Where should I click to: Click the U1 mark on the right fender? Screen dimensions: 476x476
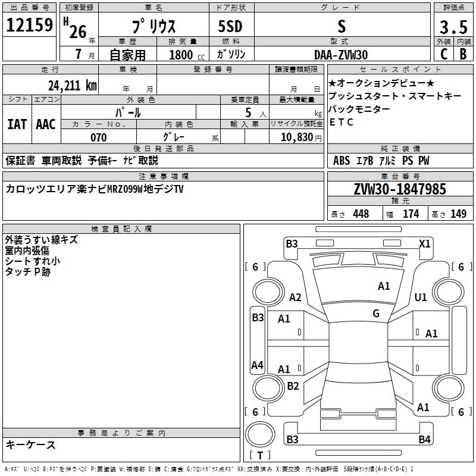(x=421, y=297)
